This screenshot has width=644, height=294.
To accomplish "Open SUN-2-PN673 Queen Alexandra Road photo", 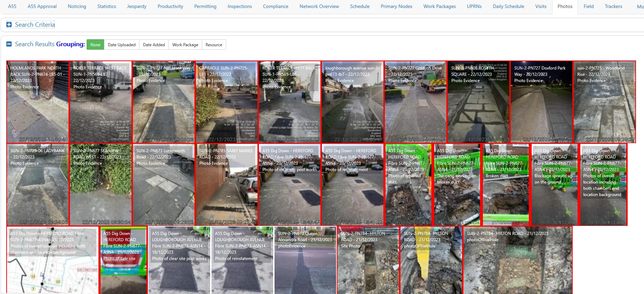I will tap(305, 260).
